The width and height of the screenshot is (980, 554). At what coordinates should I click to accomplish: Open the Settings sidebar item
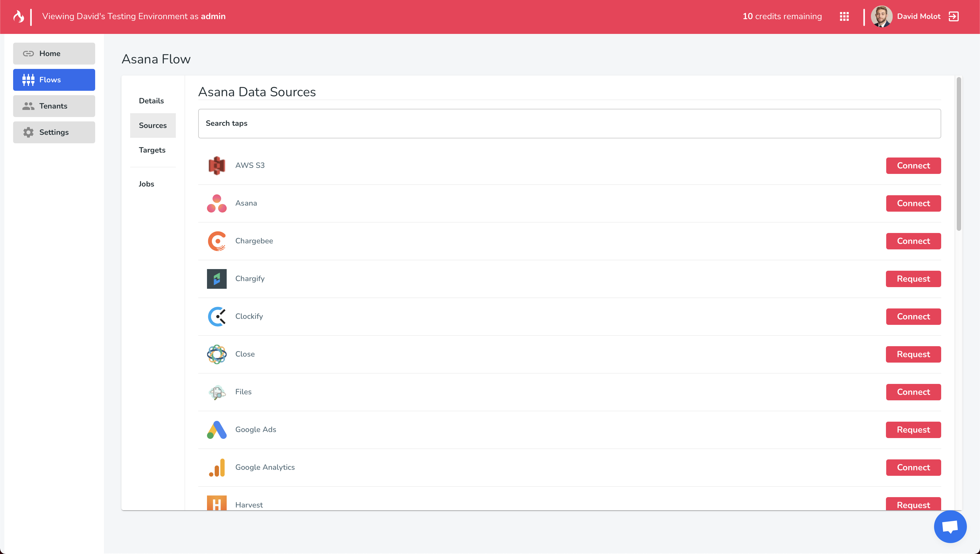coord(54,132)
